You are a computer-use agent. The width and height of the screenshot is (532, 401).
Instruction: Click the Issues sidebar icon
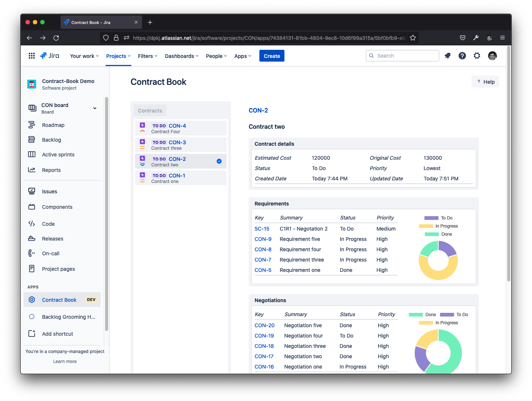click(32, 191)
